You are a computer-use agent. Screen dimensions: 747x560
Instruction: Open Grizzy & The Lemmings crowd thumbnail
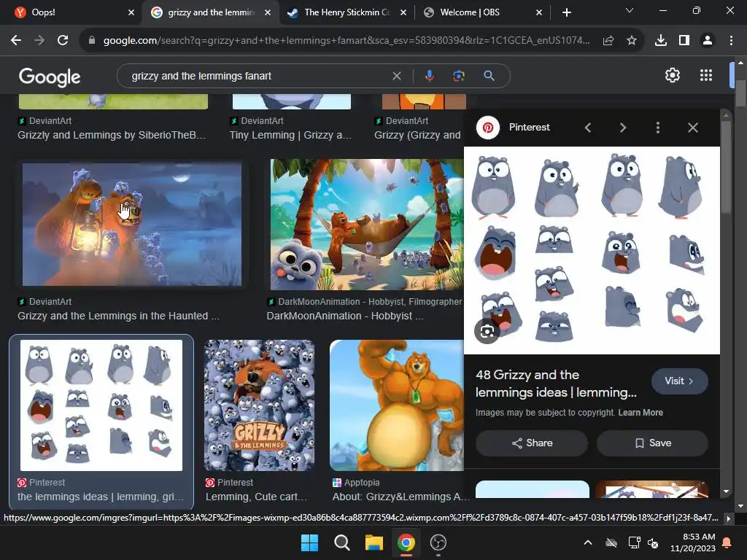coord(259,405)
